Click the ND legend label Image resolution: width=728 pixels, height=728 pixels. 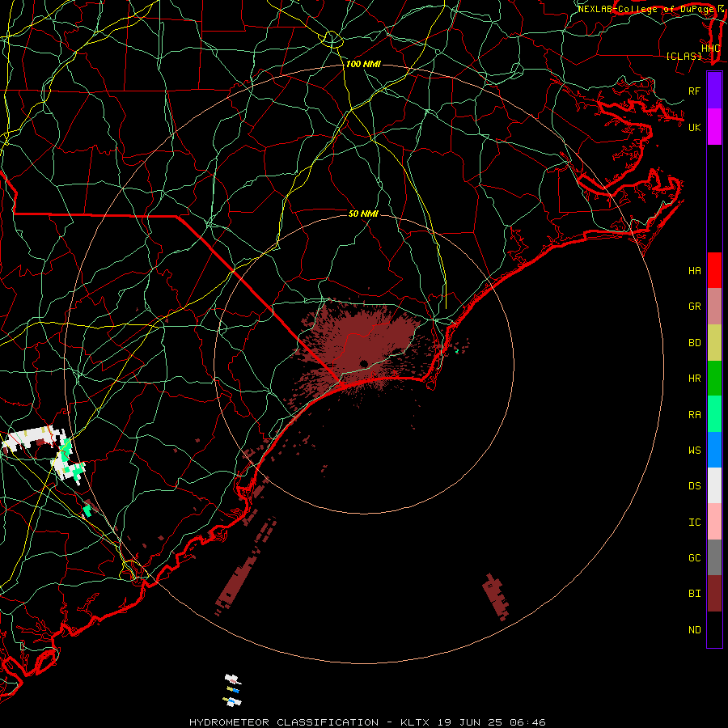point(695,630)
